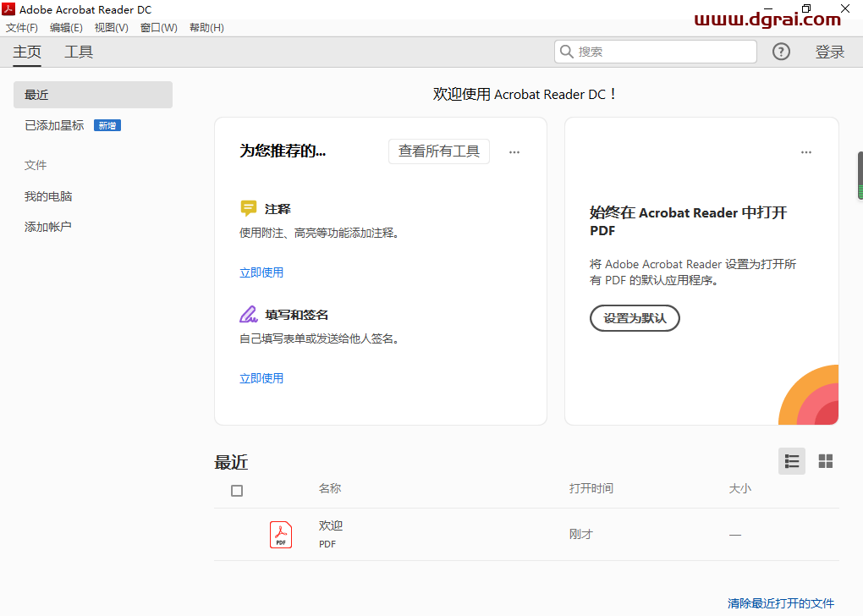Viewport: 863px width, 616px height.
Task: Open overflow menu on recommended tools card
Action: click(x=514, y=151)
